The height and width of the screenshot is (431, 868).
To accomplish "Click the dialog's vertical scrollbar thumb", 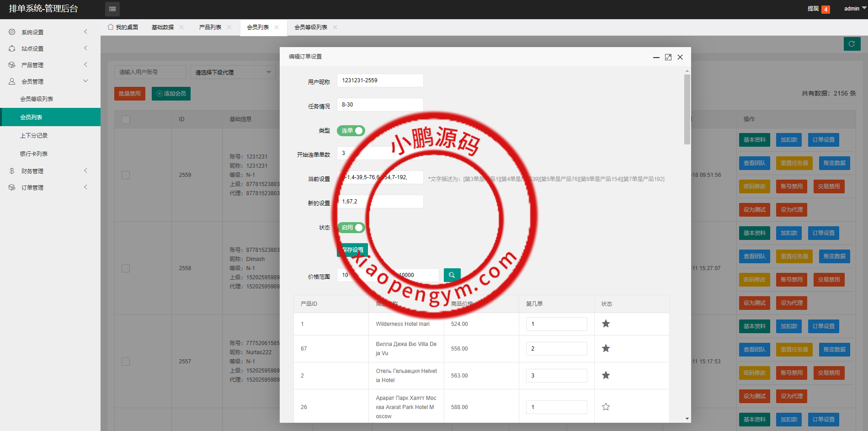I will (687, 110).
